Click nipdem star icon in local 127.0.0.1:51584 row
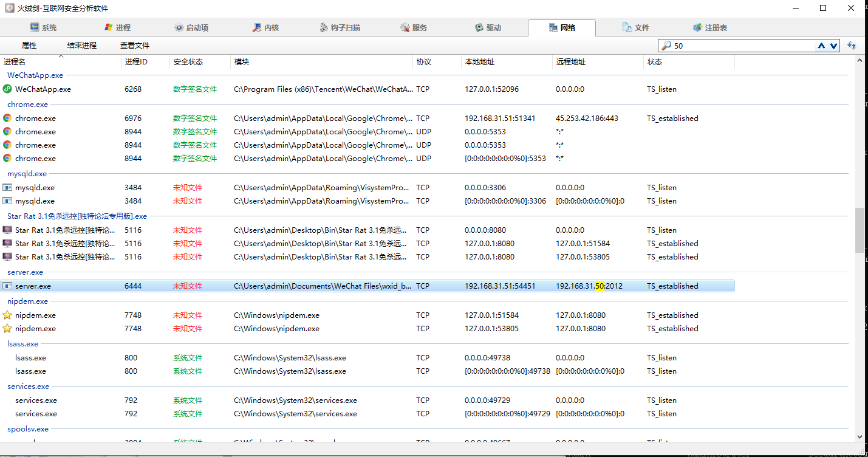 coord(7,315)
